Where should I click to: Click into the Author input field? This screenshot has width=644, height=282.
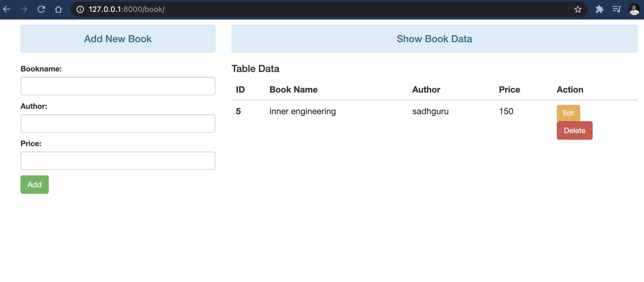118,123
